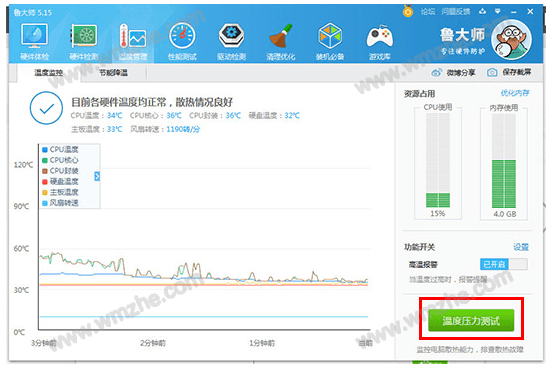Switch to the 节能降温 tab
Viewport: 560px width, 366px height.
tap(113, 73)
